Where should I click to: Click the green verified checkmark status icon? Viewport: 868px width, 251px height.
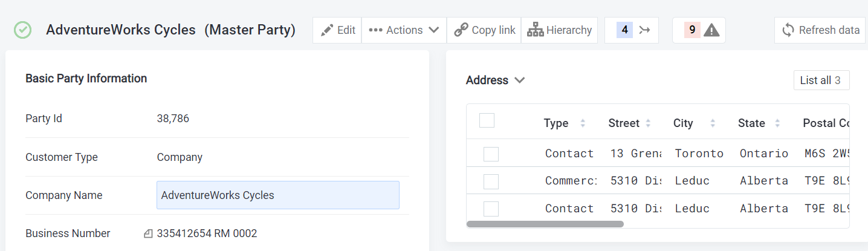pyautogui.click(x=22, y=30)
